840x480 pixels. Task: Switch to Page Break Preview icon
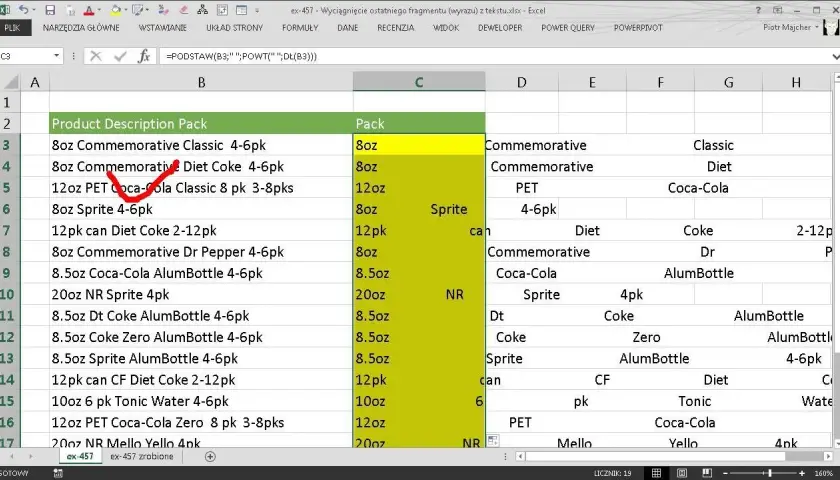(707, 473)
